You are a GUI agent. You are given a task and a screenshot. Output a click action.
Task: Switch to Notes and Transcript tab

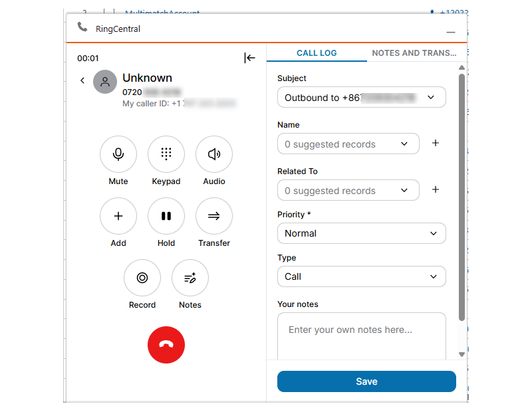[414, 53]
